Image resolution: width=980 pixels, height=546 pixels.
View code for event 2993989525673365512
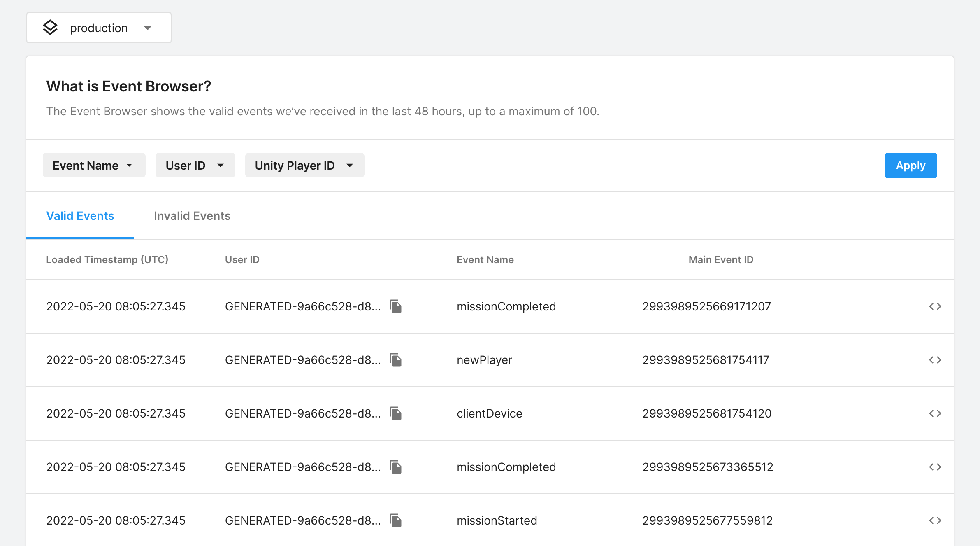coord(935,467)
